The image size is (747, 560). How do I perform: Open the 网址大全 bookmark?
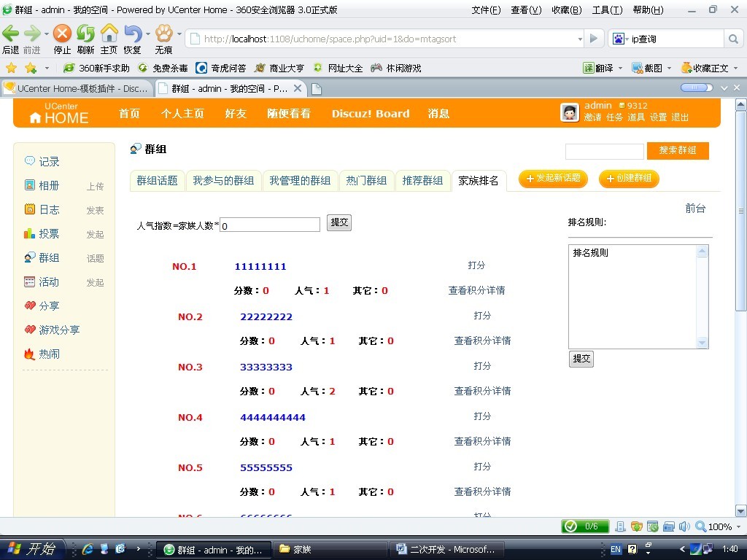coord(338,68)
